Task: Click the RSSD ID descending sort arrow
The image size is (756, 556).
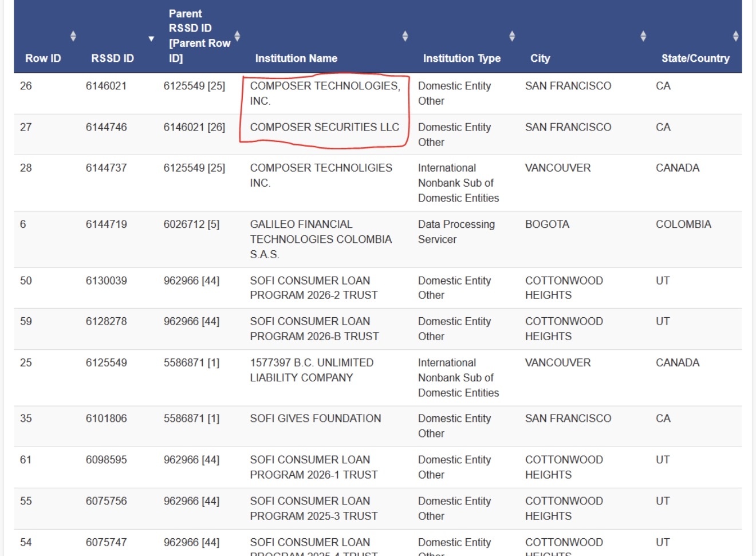Action: click(151, 39)
